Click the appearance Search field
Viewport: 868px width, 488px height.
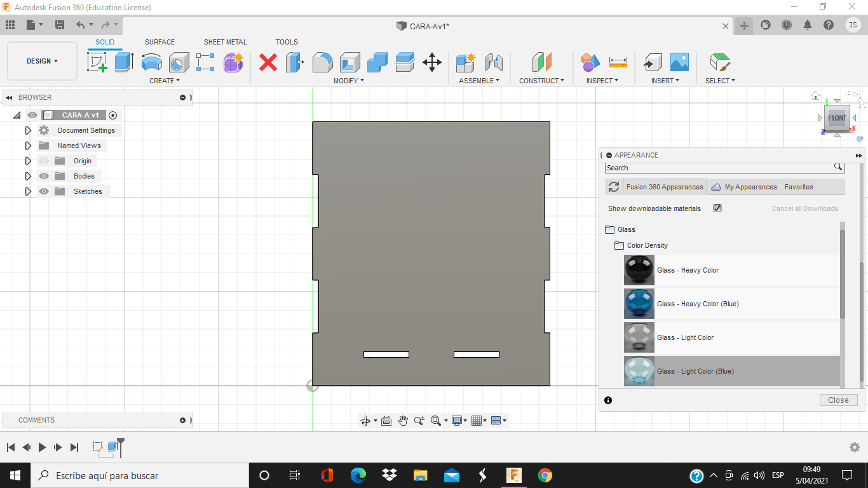718,168
